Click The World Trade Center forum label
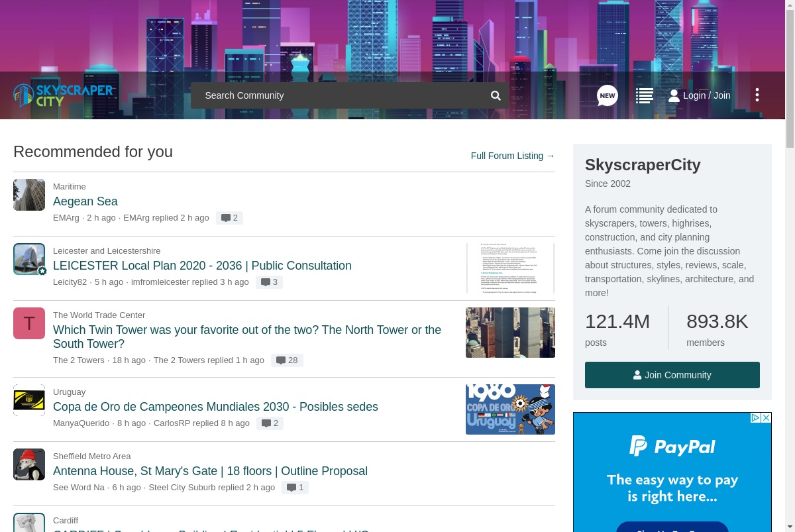 (x=99, y=315)
